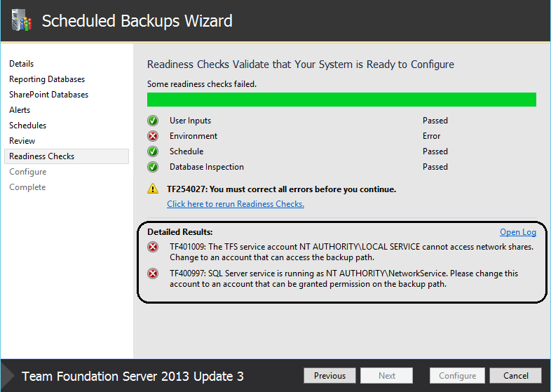Select the Readiness Checks step
Image resolution: width=551 pixels, height=392 pixels.
coord(67,156)
